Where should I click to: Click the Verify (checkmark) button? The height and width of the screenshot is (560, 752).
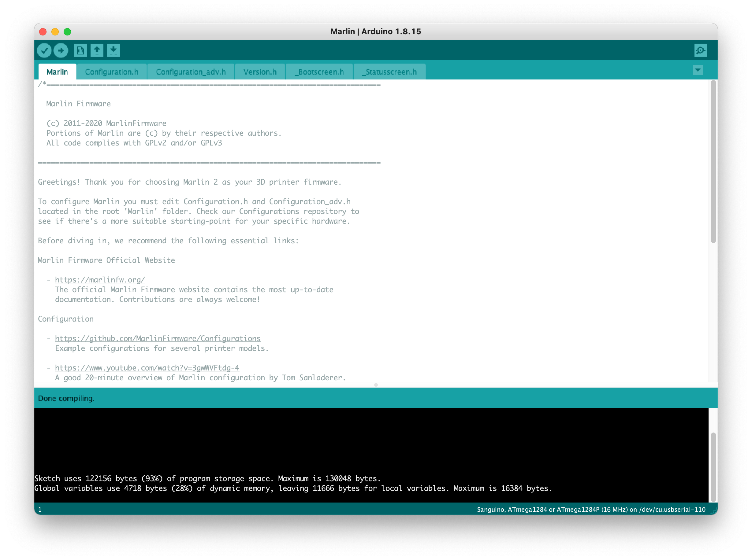(x=44, y=50)
